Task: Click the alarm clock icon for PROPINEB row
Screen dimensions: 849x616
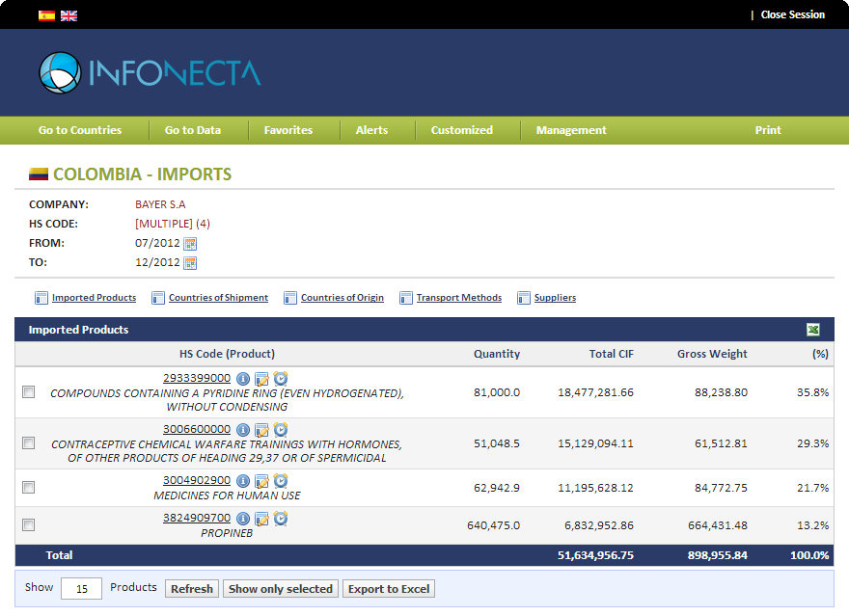Action: click(281, 519)
